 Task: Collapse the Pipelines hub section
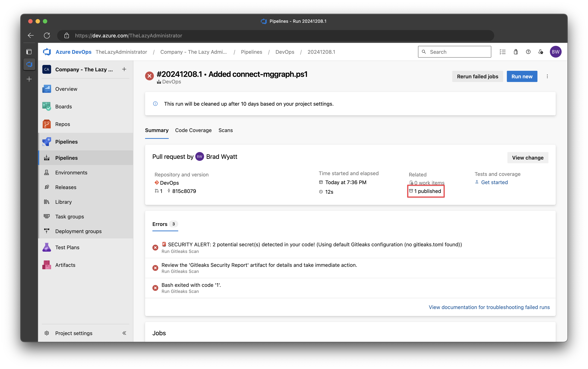pyautogui.click(x=86, y=142)
